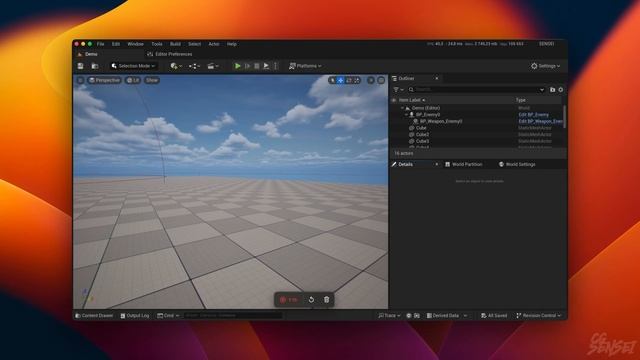Click the Pause simulation button
The image size is (640, 360).
pos(247,66)
